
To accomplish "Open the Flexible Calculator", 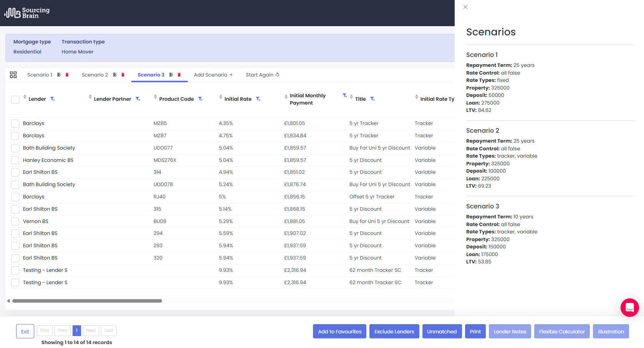I will 562,331.
